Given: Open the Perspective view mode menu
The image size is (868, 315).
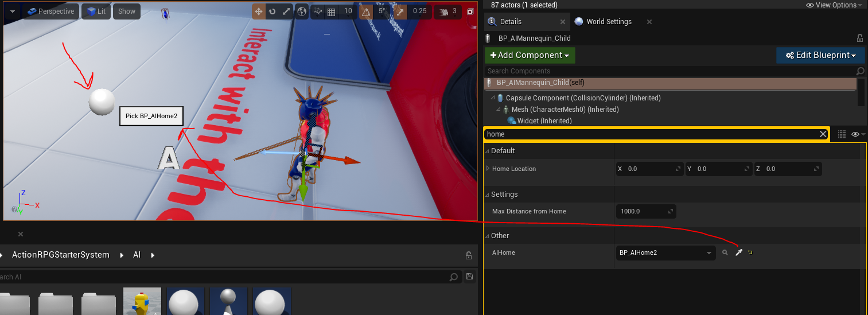Looking at the screenshot, I should (x=50, y=11).
